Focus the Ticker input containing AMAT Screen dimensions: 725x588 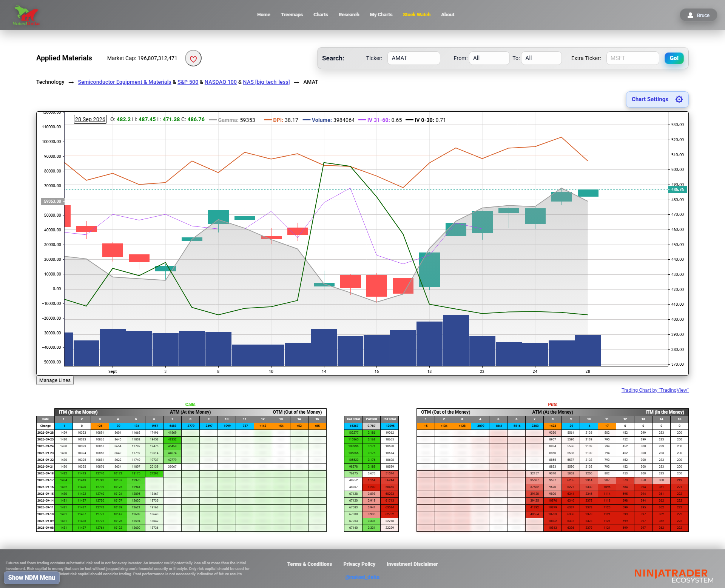pyautogui.click(x=413, y=58)
